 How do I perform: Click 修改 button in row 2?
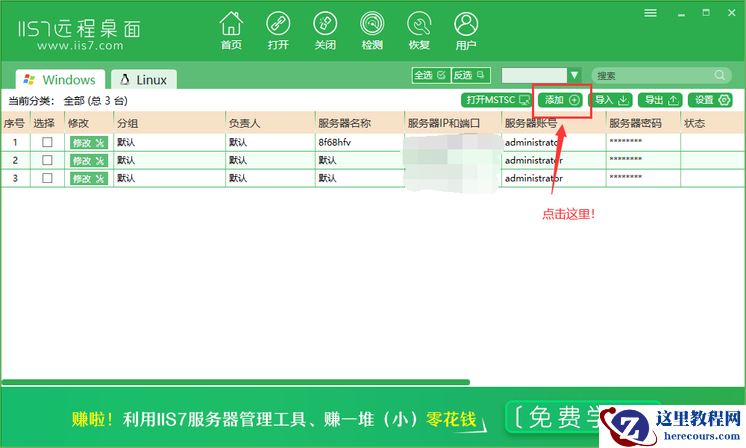[88, 161]
